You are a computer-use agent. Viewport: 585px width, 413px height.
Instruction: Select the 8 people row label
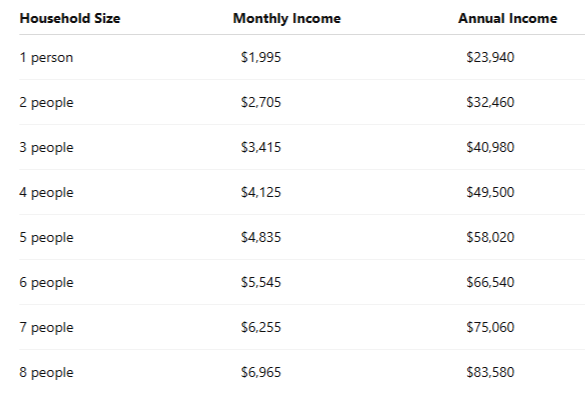click(46, 372)
